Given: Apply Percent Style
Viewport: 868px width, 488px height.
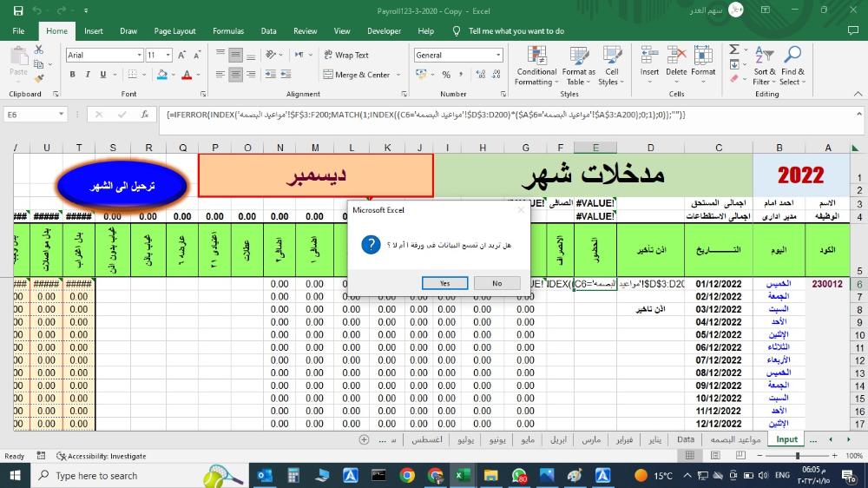Looking at the screenshot, I should [446, 74].
